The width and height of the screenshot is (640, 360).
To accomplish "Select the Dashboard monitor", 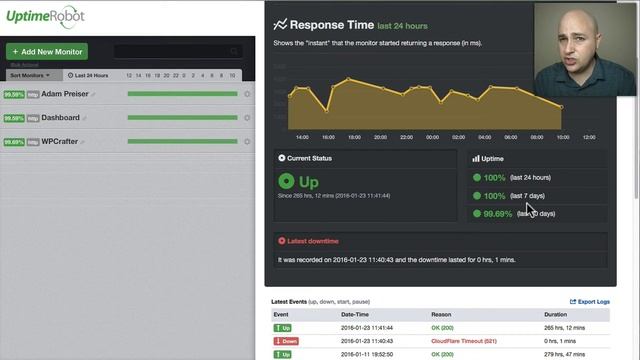I will click(60, 118).
